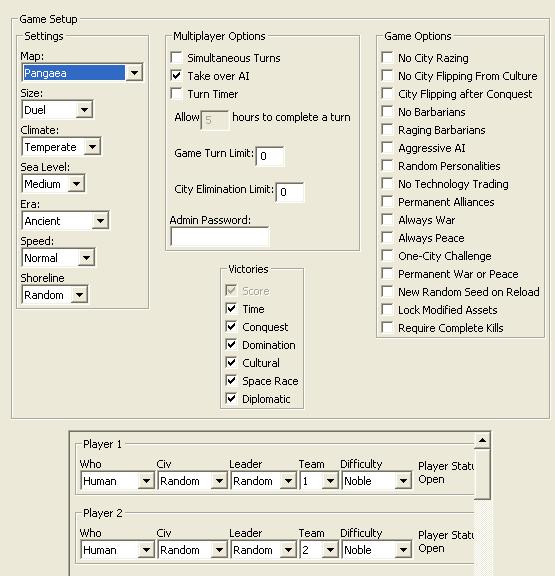The width and height of the screenshot is (555, 576).
Task: Expand the Era dropdown set to Ancient
Action: point(65,221)
